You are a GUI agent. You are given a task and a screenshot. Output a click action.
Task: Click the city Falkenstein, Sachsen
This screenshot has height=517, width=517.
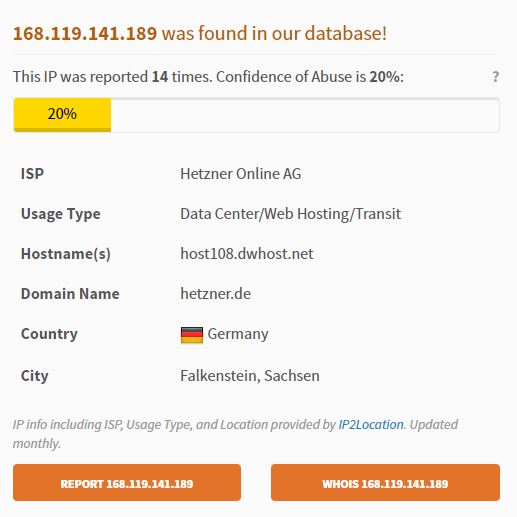pyautogui.click(x=250, y=376)
